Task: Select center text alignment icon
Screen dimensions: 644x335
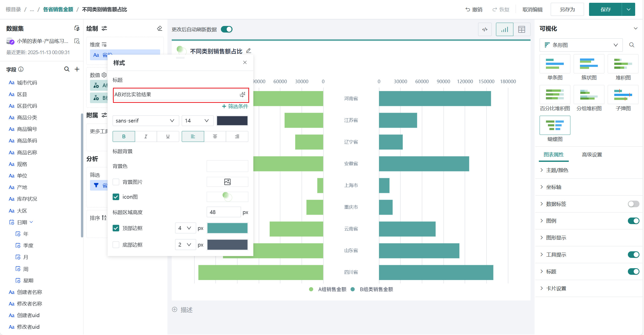Action: (x=215, y=136)
